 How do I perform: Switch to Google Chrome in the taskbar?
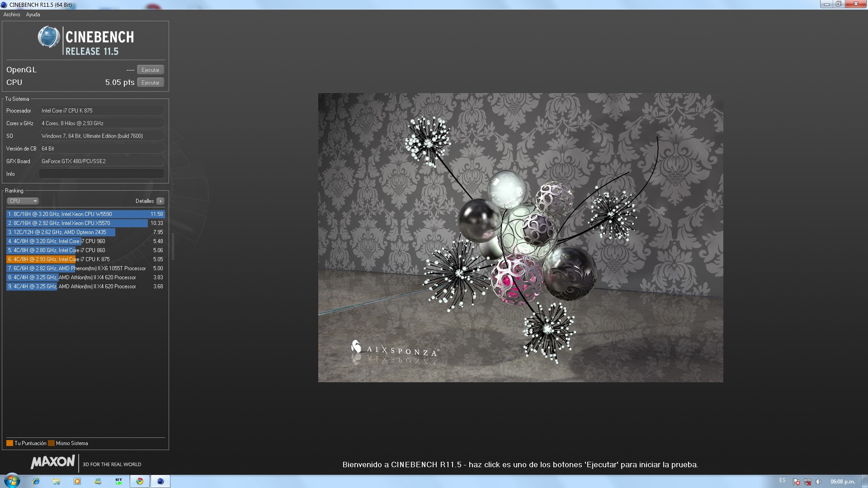pyautogui.click(x=140, y=481)
